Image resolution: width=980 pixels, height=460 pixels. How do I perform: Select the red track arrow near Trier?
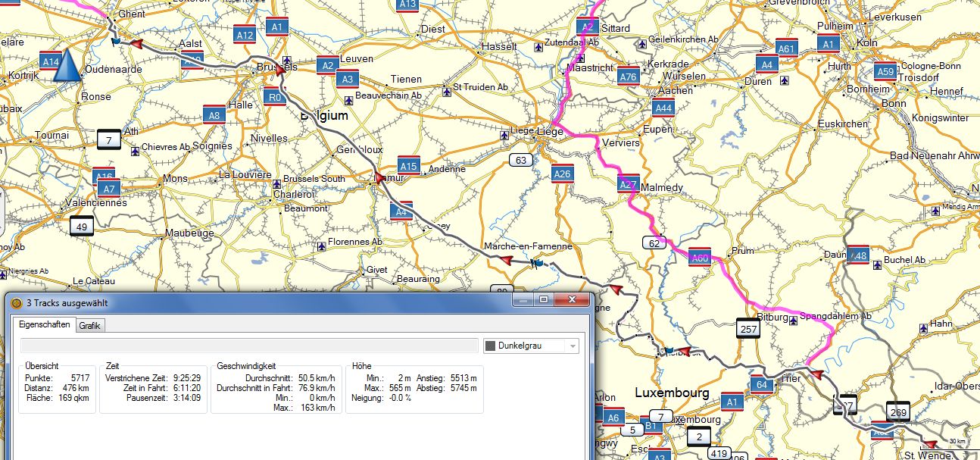click(815, 374)
